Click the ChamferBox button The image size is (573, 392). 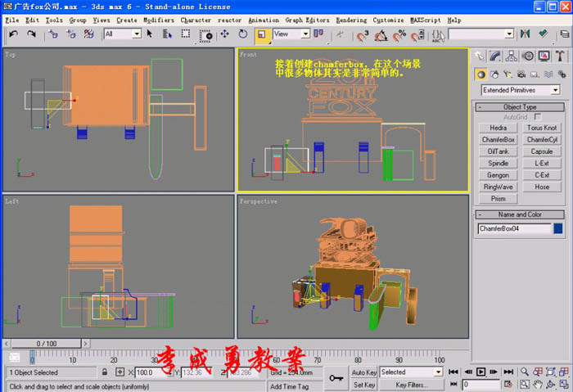(x=498, y=140)
